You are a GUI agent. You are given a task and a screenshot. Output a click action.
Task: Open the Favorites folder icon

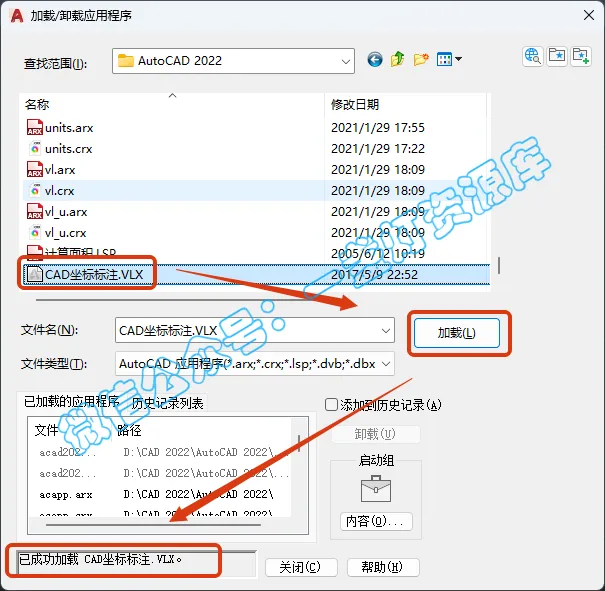[557, 56]
